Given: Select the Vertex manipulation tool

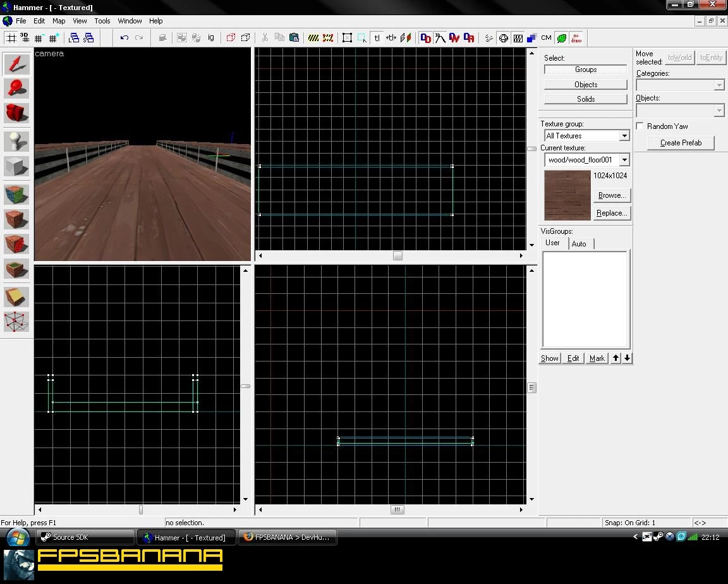Looking at the screenshot, I should (16, 322).
